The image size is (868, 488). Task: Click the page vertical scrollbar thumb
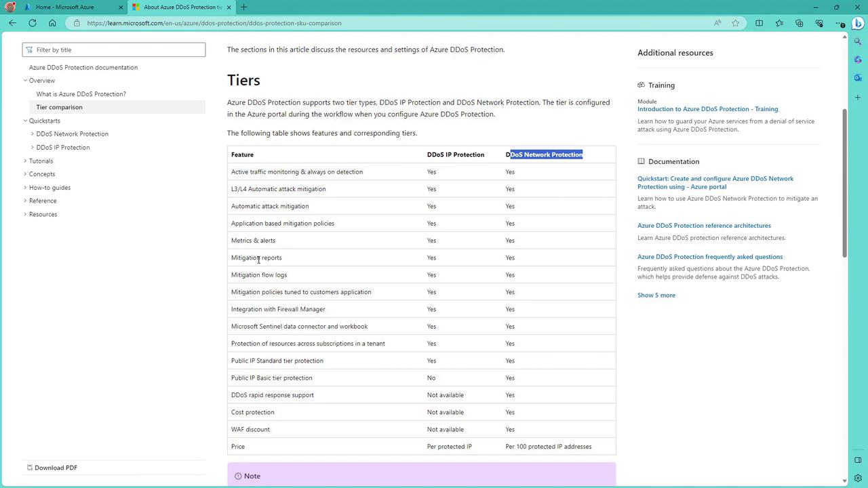[x=844, y=183]
